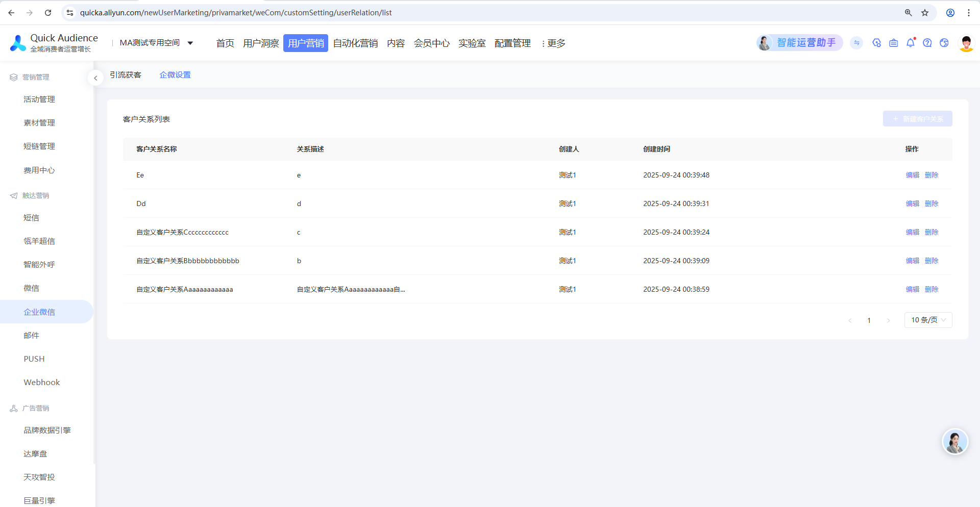Click the site info icon in address bar
Screen dimensions: 980x507
click(x=70, y=13)
